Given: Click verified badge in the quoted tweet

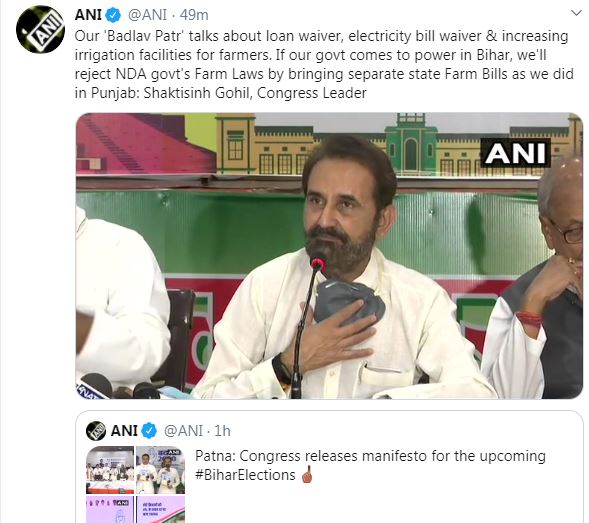Looking at the screenshot, I should point(150,431).
